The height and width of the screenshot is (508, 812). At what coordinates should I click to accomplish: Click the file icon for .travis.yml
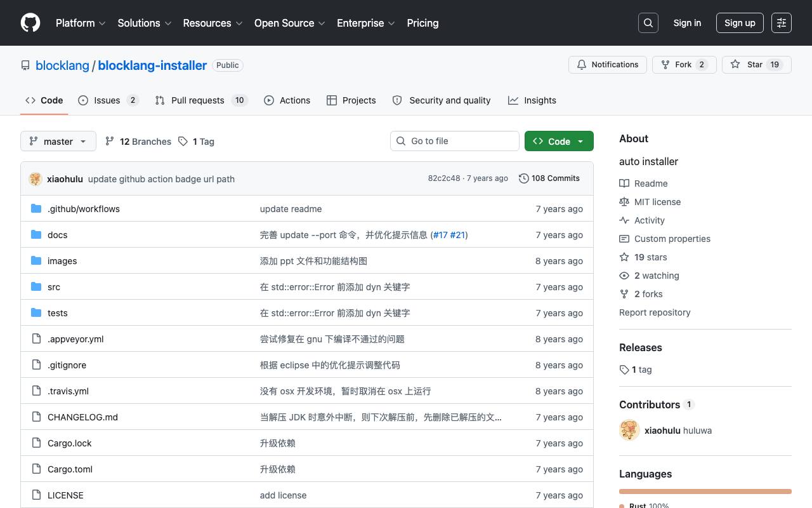pyautogui.click(x=36, y=391)
